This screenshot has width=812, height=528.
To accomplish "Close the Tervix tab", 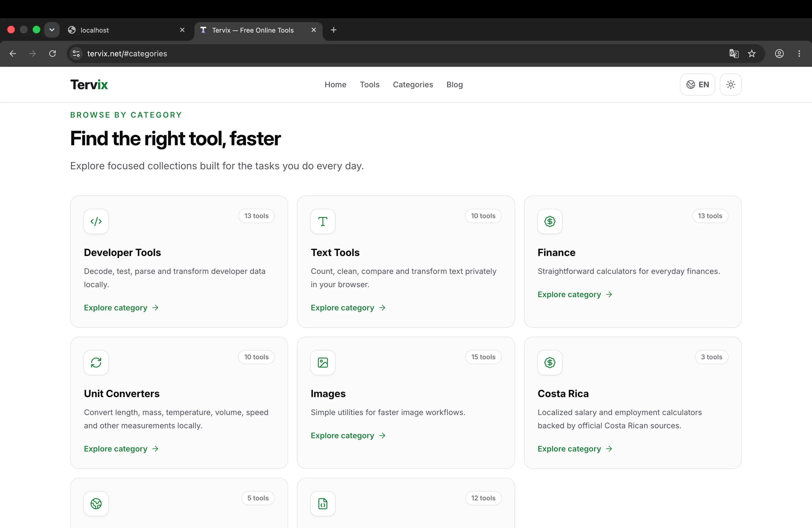I will click(313, 30).
